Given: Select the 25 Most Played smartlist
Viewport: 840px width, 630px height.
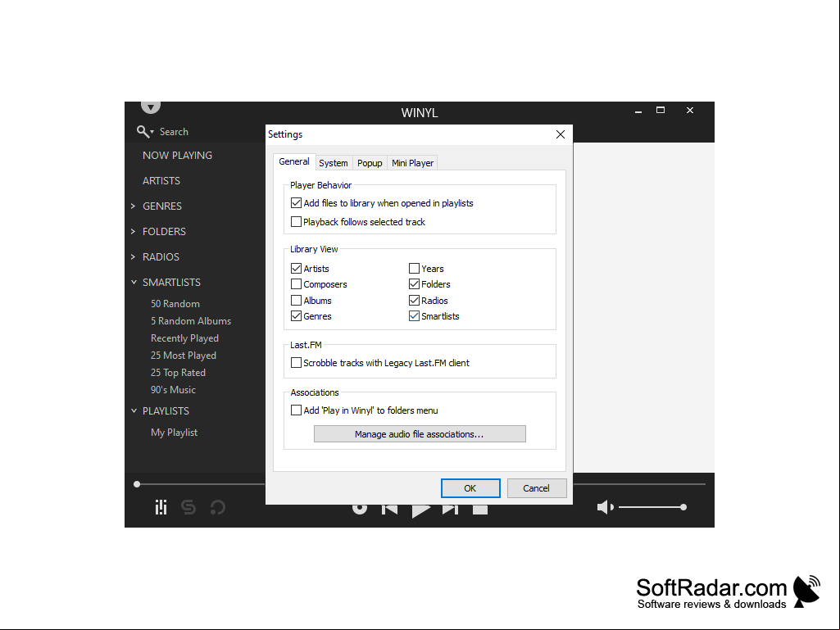Looking at the screenshot, I should pyautogui.click(x=184, y=356).
